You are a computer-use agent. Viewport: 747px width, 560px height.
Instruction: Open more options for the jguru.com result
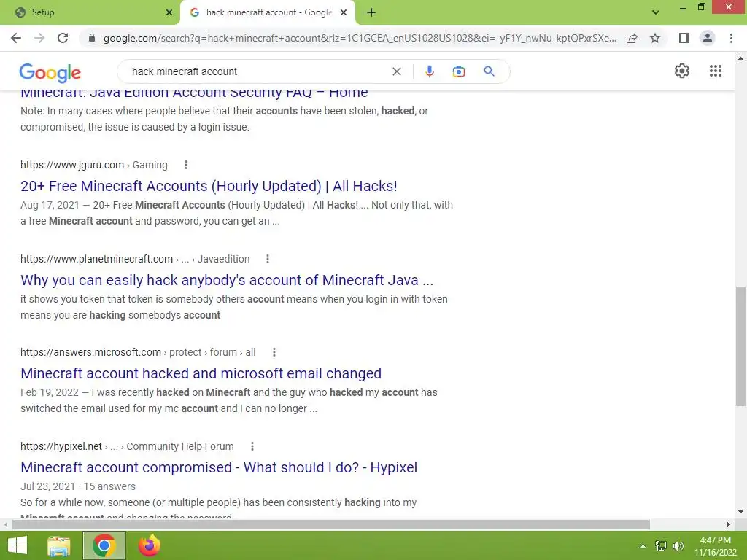click(x=186, y=165)
